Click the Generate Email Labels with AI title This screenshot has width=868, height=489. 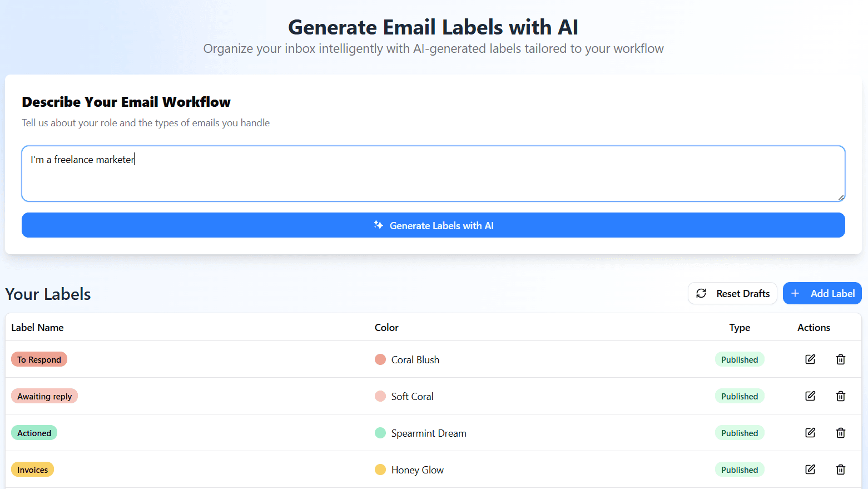coord(433,27)
